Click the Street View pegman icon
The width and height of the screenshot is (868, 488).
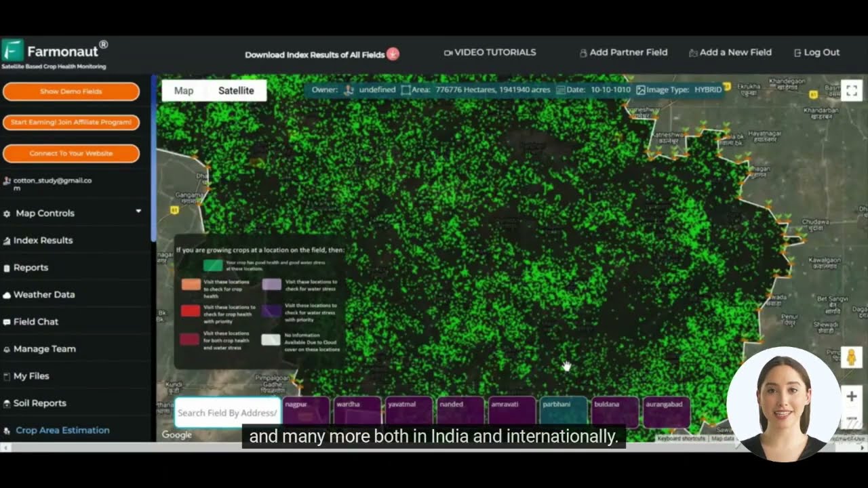pyautogui.click(x=851, y=357)
